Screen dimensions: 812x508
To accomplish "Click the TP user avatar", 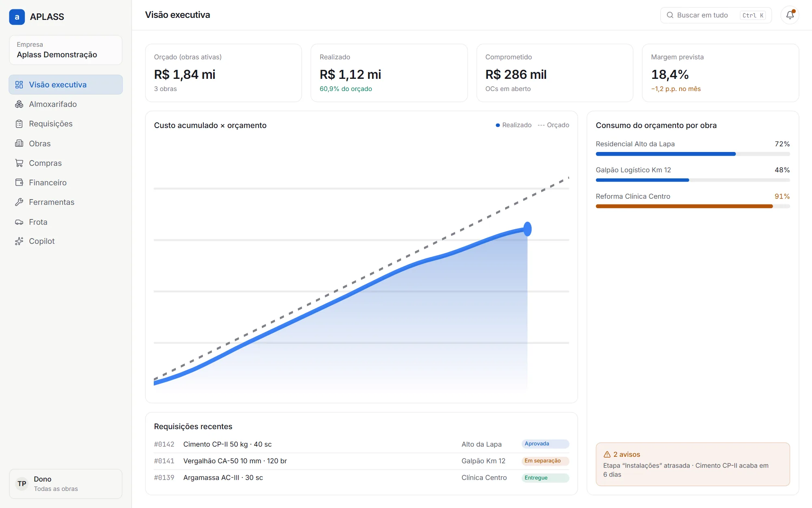I will 22,484.
